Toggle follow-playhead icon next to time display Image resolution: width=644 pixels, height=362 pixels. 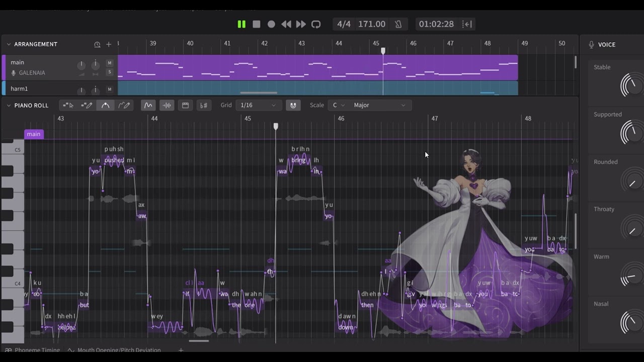[467, 24]
